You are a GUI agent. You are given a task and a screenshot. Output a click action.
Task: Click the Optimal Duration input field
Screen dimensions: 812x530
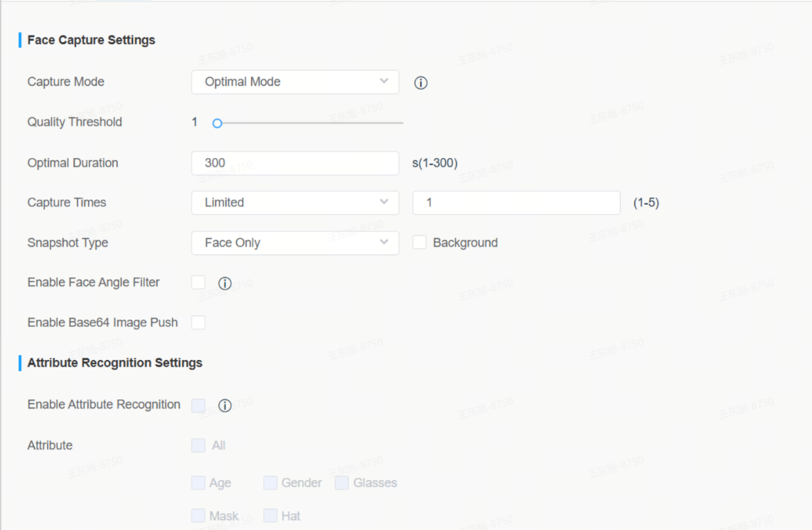tap(295, 163)
